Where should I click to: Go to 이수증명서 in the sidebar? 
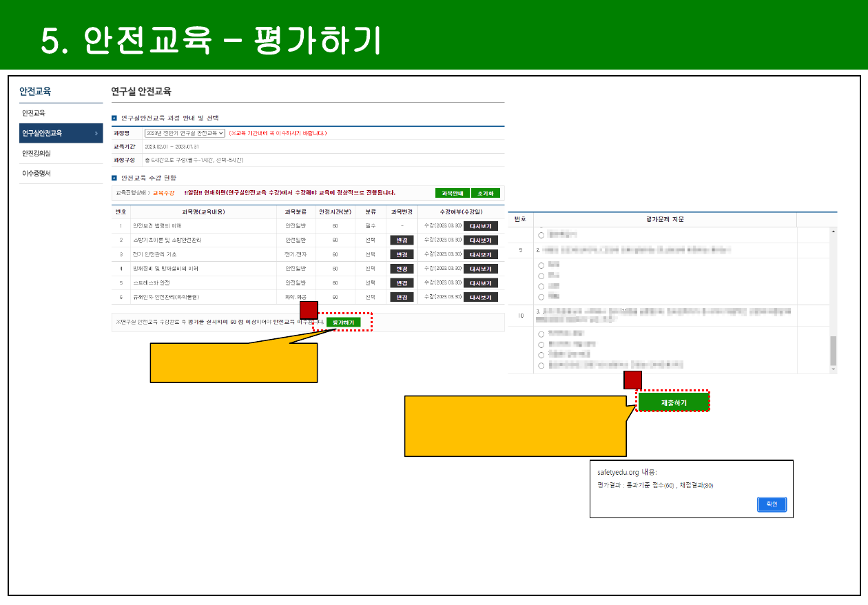37,174
